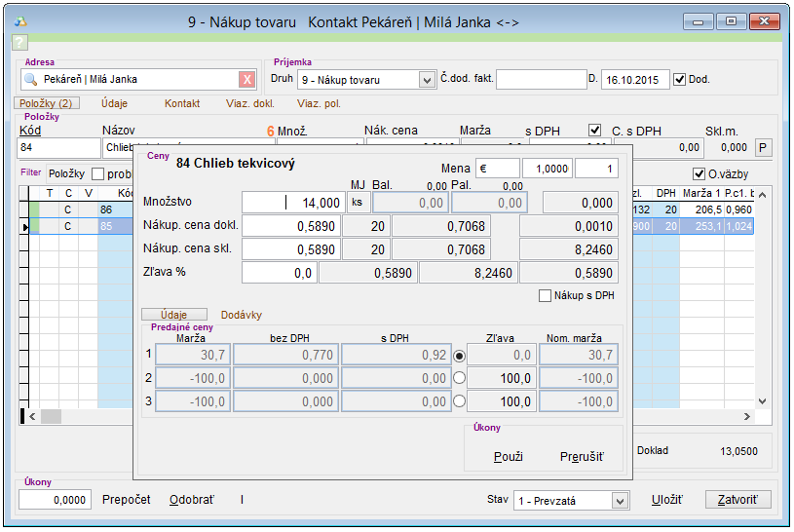Open the Kontakt tab
Image resolution: width=794 pixels, height=532 pixels.
(x=182, y=103)
